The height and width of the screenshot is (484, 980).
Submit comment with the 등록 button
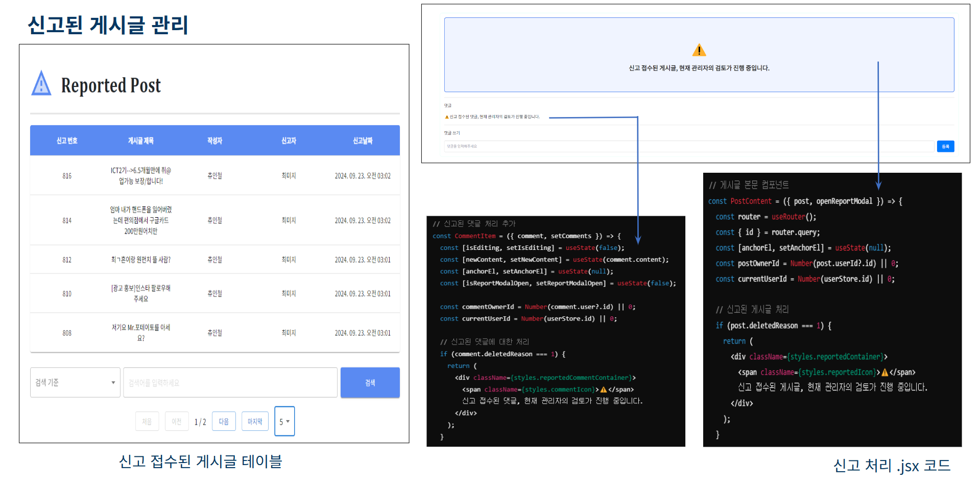[x=945, y=147]
